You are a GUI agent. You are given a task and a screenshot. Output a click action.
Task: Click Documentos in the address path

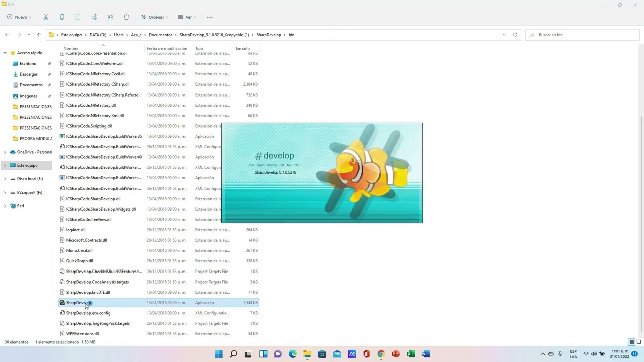point(160,35)
